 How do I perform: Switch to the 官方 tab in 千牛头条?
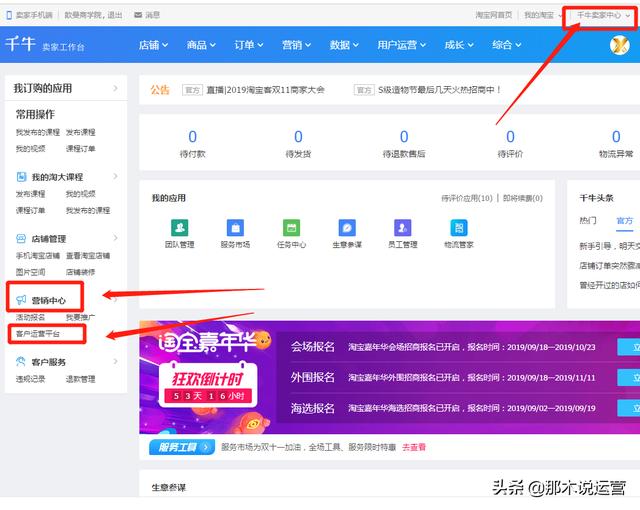(x=624, y=221)
